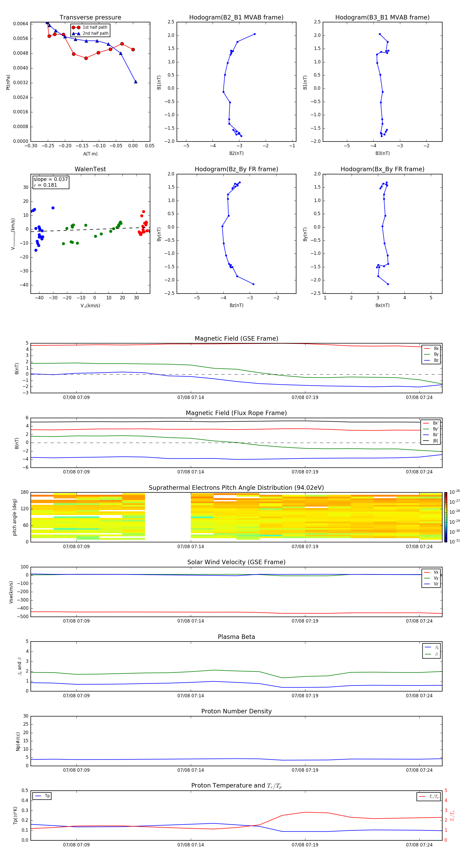Select Bx in the GSE magnetic field legend
473x868 pixels.
431,349
